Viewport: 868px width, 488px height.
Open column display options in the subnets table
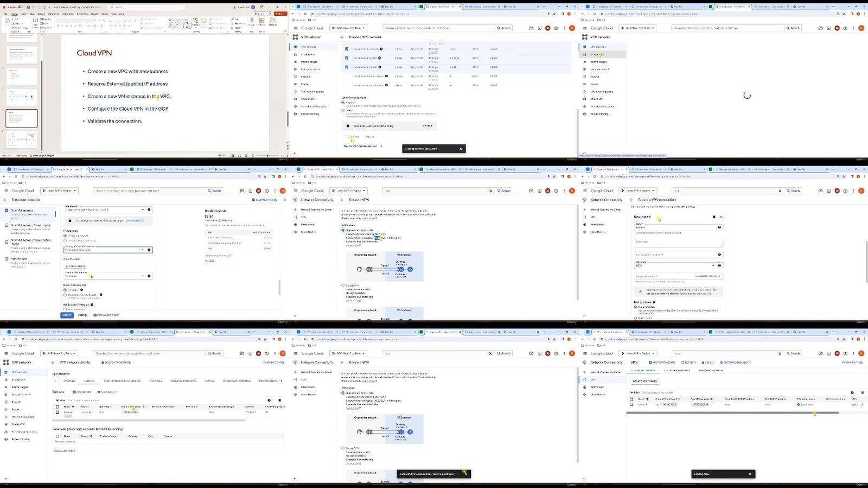(280, 400)
